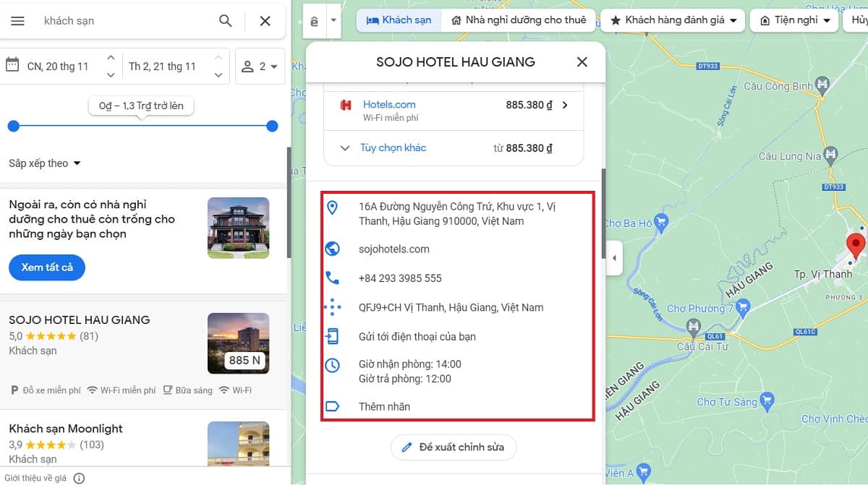Click the globe website icon

click(332, 249)
